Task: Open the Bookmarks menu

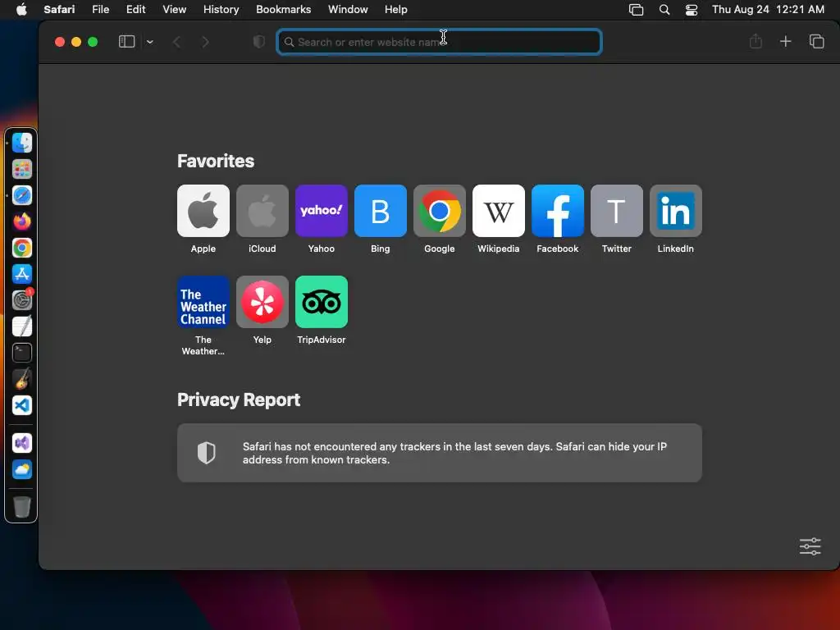Action: point(283,9)
